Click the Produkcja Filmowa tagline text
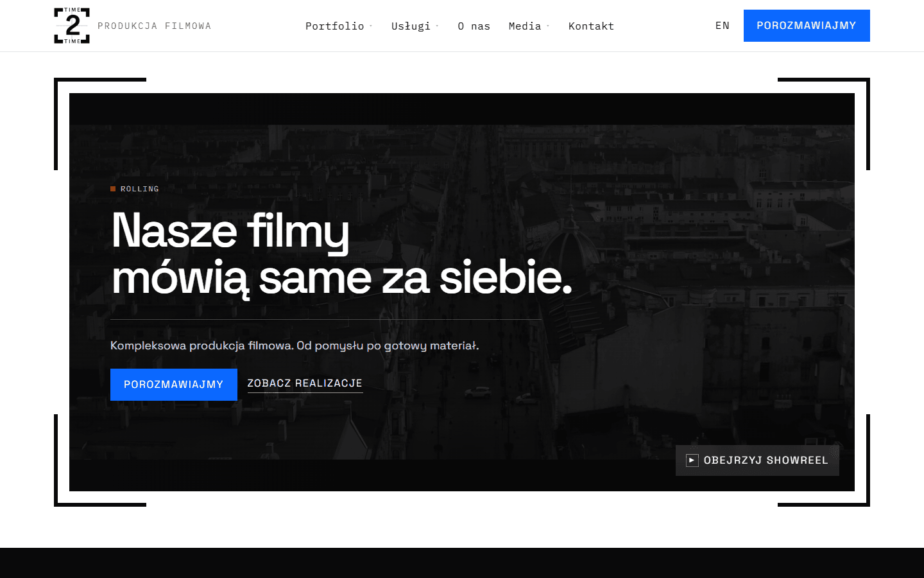 (154, 26)
